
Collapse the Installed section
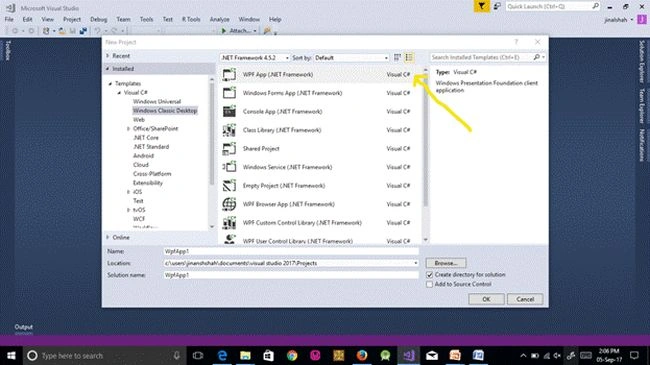click(x=108, y=68)
